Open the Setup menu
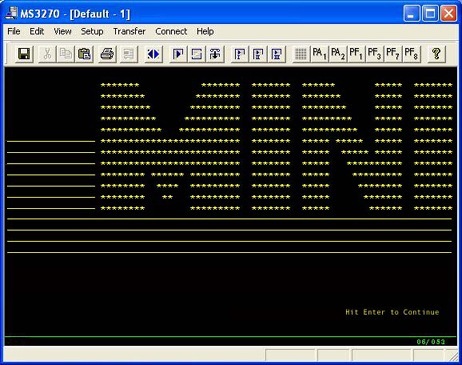 pyautogui.click(x=92, y=31)
